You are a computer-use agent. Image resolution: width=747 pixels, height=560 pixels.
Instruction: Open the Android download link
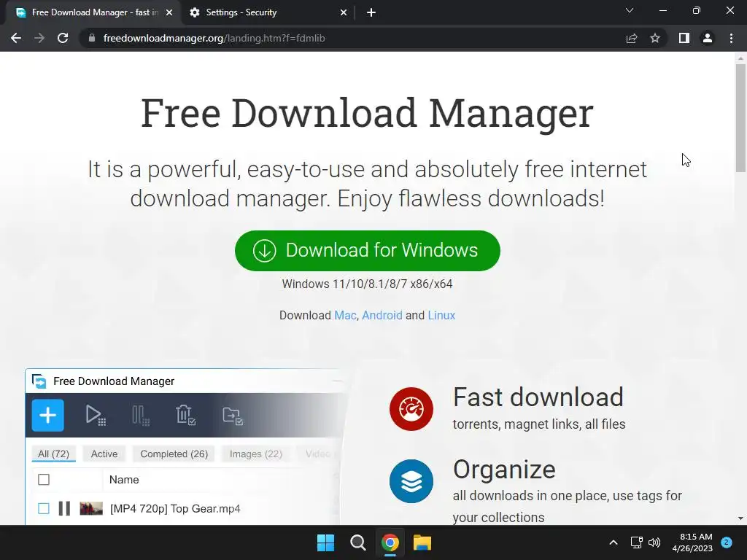coord(382,315)
